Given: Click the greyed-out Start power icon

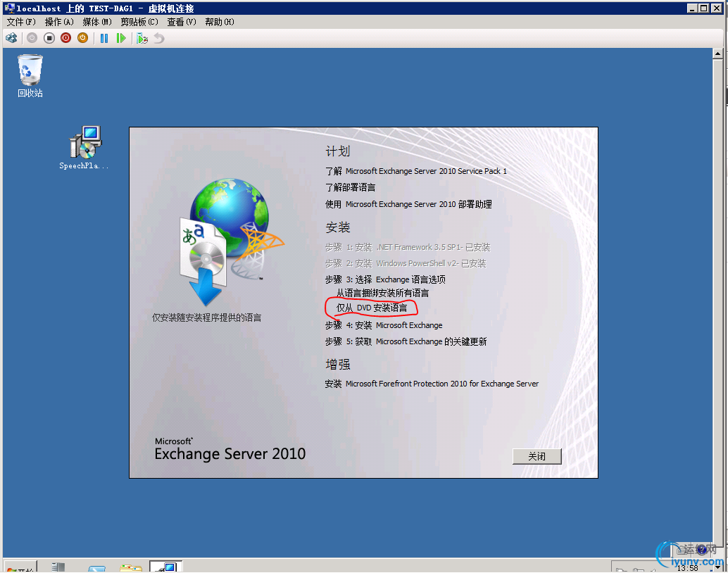Looking at the screenshot, I should tap(32, 38).
